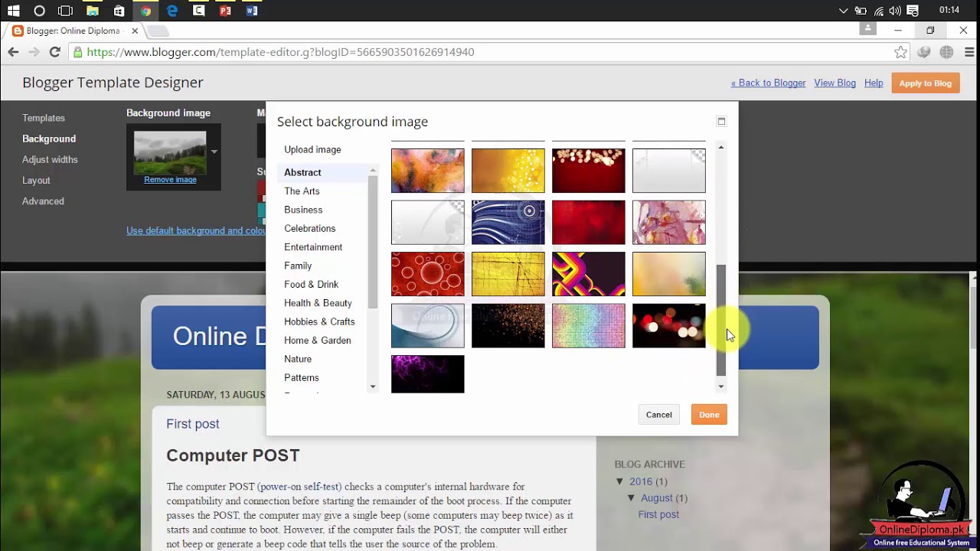Image resolution: width=980 pixels, height=551 pixels.
Task: Pick the red circles background thumbnail
Action: pyautogui.click(x=427, y=274)
